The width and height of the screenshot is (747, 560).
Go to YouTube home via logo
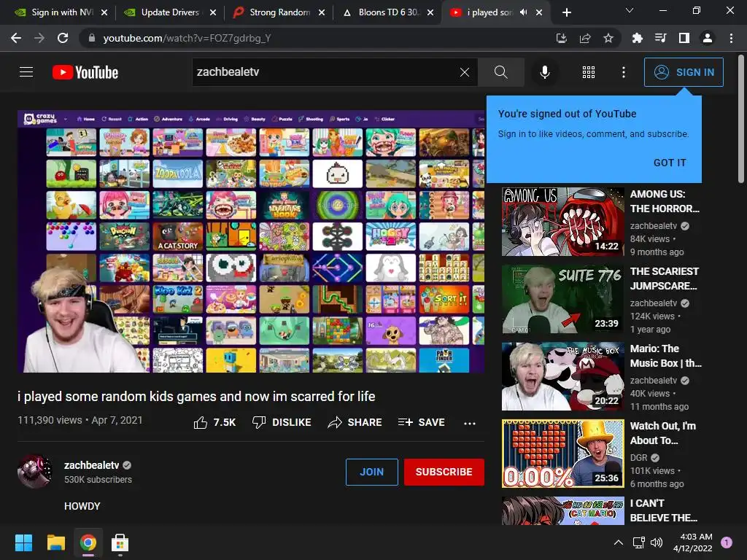(85, 72)
